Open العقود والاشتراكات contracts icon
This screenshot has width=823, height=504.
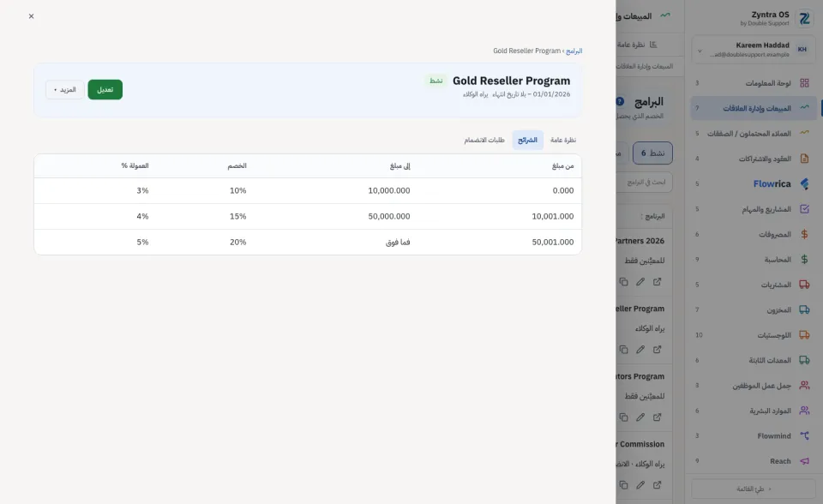pyautogui.click(x=804, y=159)
